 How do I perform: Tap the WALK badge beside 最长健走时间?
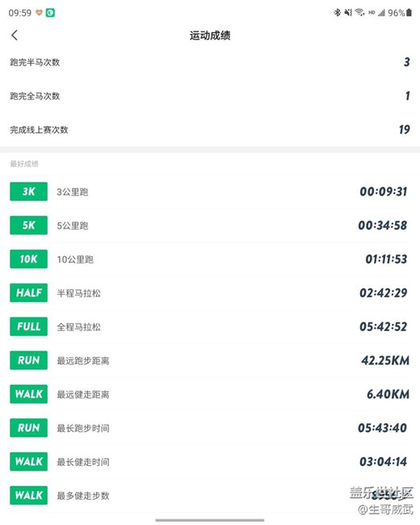pos(29,462)
